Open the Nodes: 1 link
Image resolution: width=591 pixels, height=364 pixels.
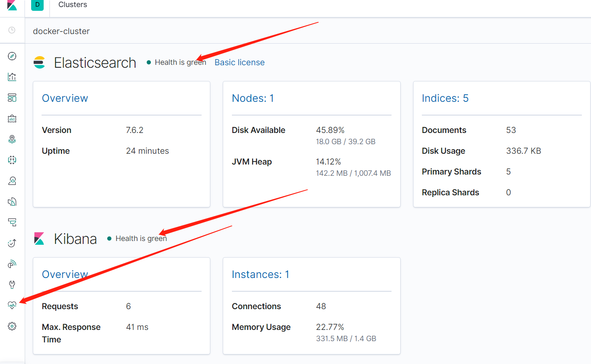(253, 98)
